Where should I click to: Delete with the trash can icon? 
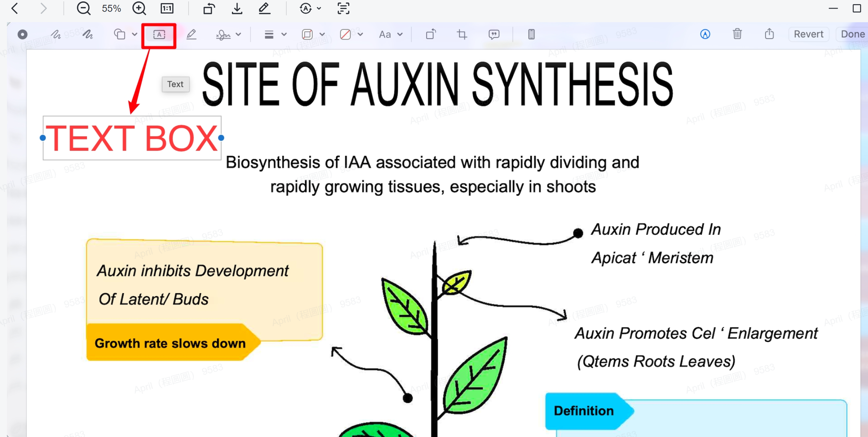coord(737,34)
